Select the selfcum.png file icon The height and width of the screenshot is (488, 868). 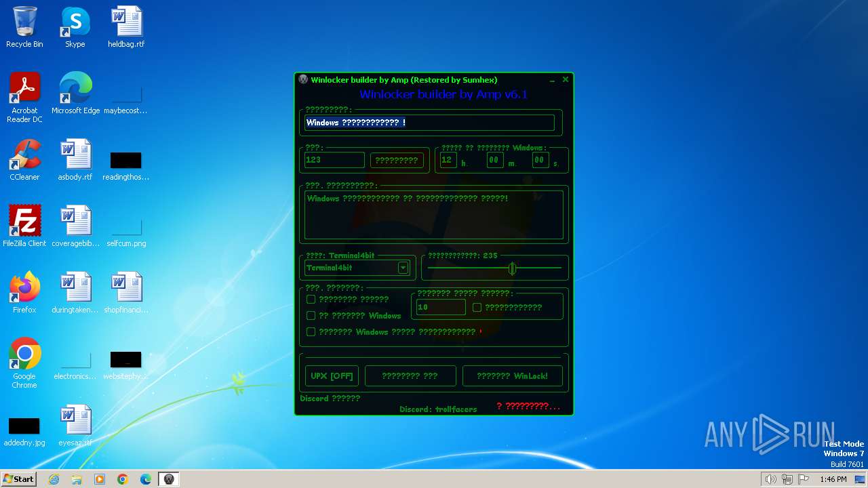pyautogui.click(x=126, y=232)
